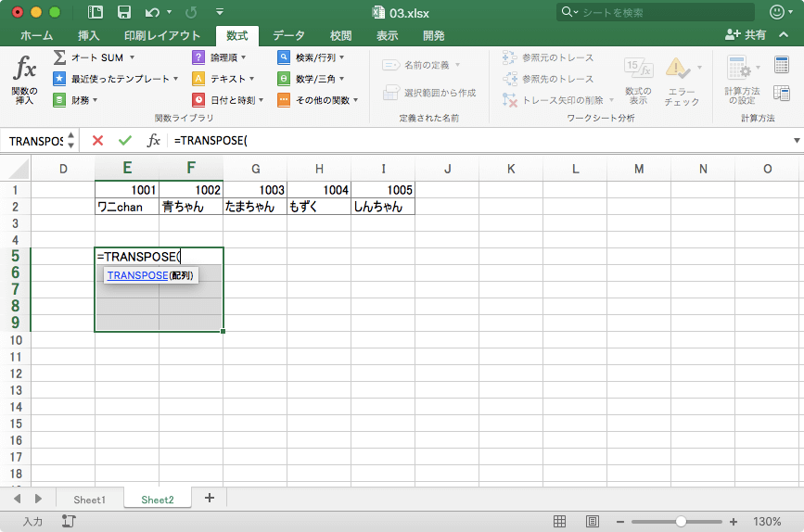Switch to Sheet1 tab

(x=89, y=500)
